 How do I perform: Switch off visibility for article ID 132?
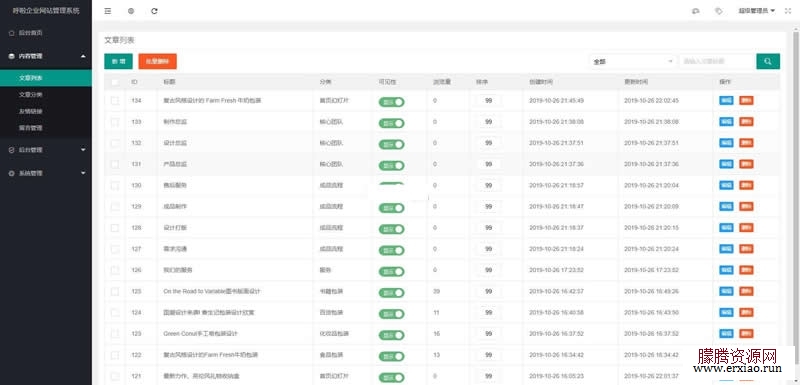tap(391, 144)
